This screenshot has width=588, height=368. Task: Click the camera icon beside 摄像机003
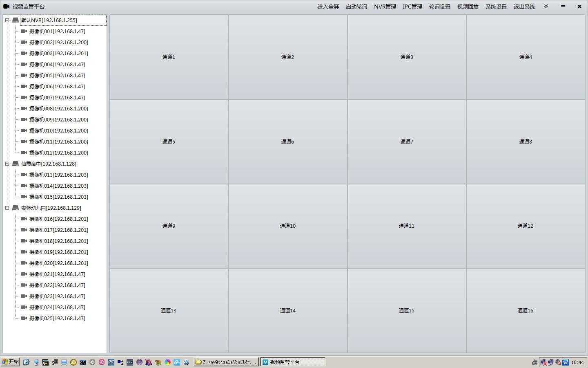(x=24, y=53)
